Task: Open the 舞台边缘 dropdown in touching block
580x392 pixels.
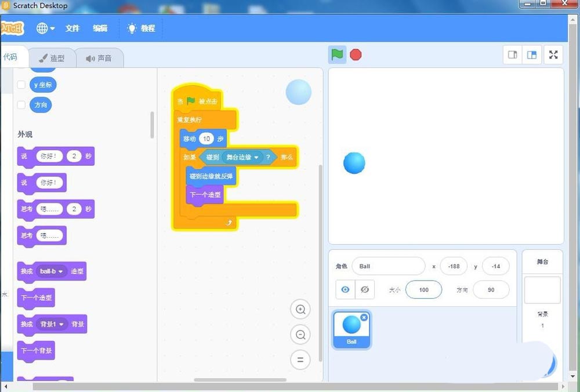Action: pyautogui.click(x=242, y=157)
